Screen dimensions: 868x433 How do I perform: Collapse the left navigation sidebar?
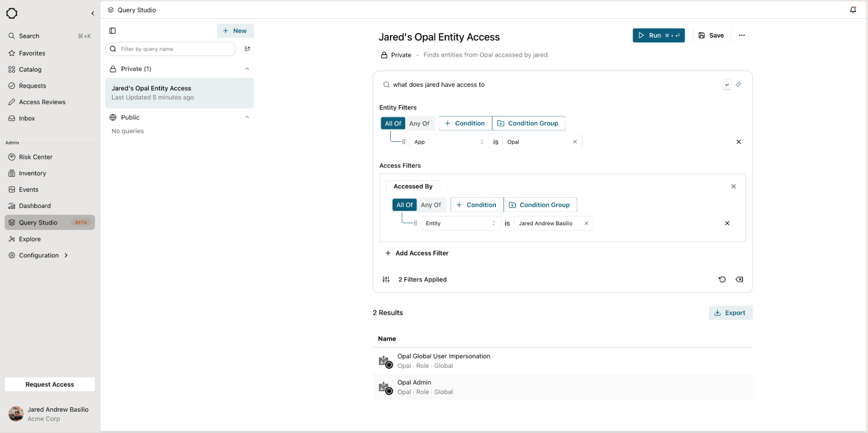[92, 13]
